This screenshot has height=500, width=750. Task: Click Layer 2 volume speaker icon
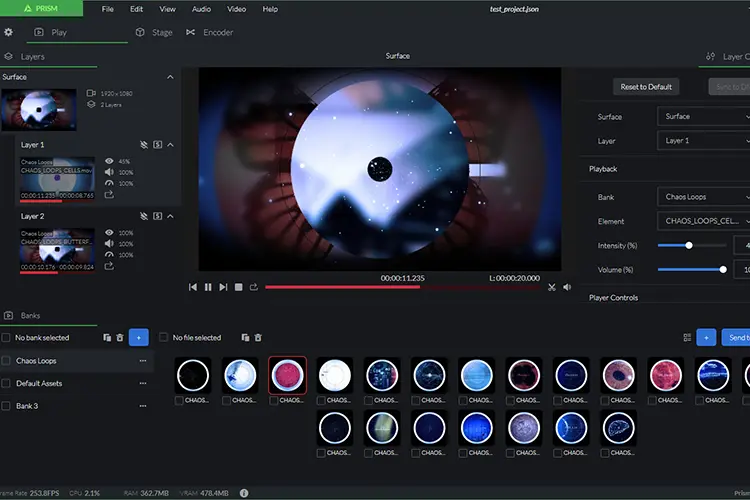(x=109, y=244)
